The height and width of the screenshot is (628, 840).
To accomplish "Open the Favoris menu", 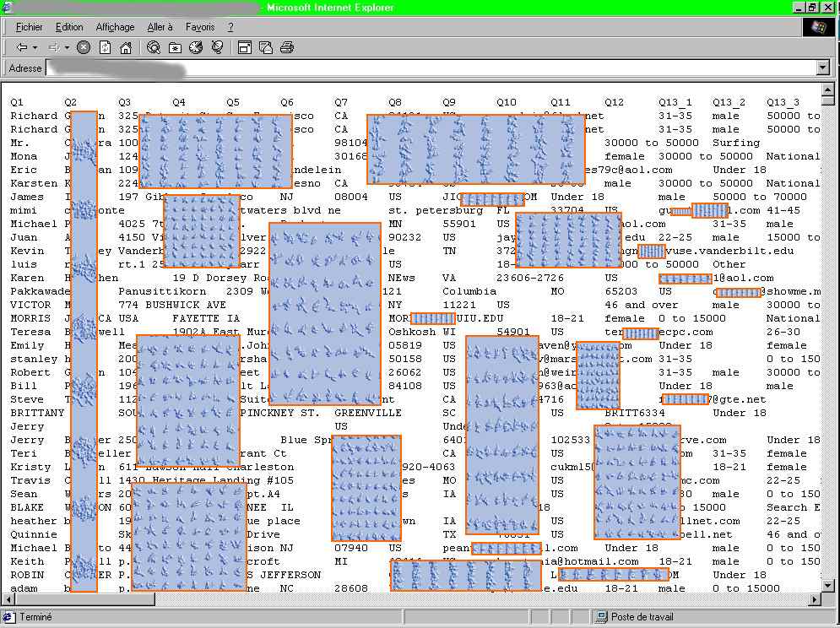I will [x=200, y=27].
